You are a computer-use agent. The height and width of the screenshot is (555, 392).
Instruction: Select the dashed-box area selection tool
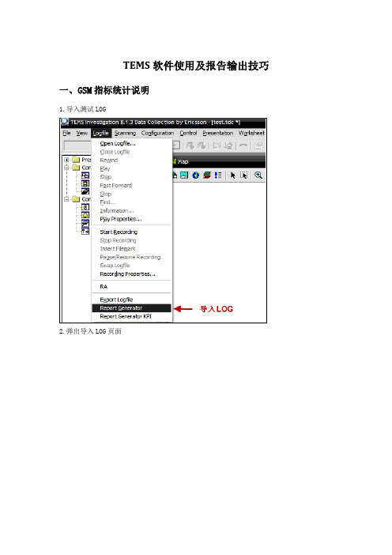pos(243,176)
